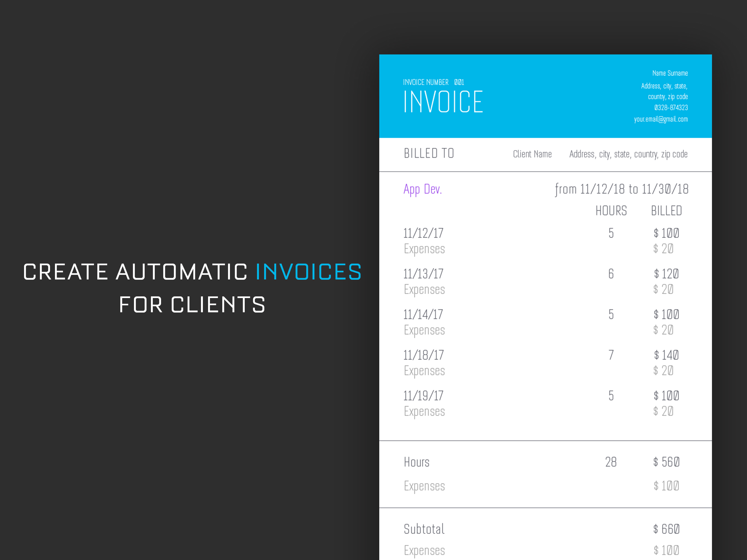Click the 28 total hours value
The image size is (747, 560).
[611, 462]
